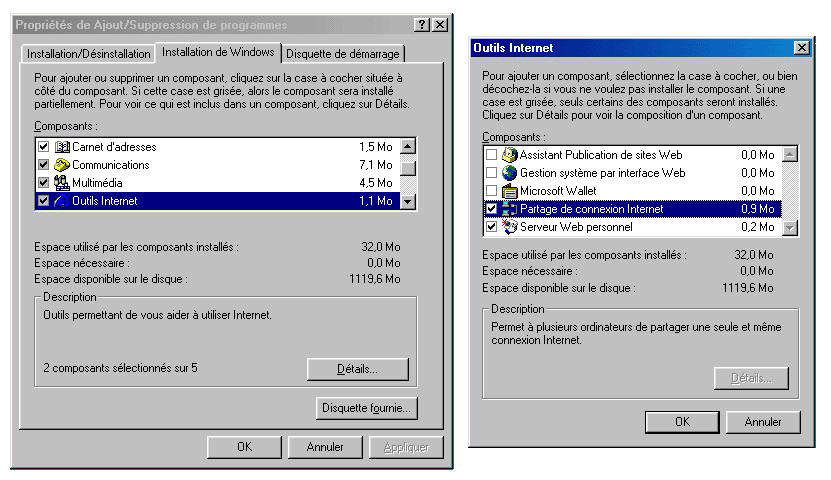831x480 pixels.
Task: Select the "Outils Internet" list row text
Action: tap(105, 201)
